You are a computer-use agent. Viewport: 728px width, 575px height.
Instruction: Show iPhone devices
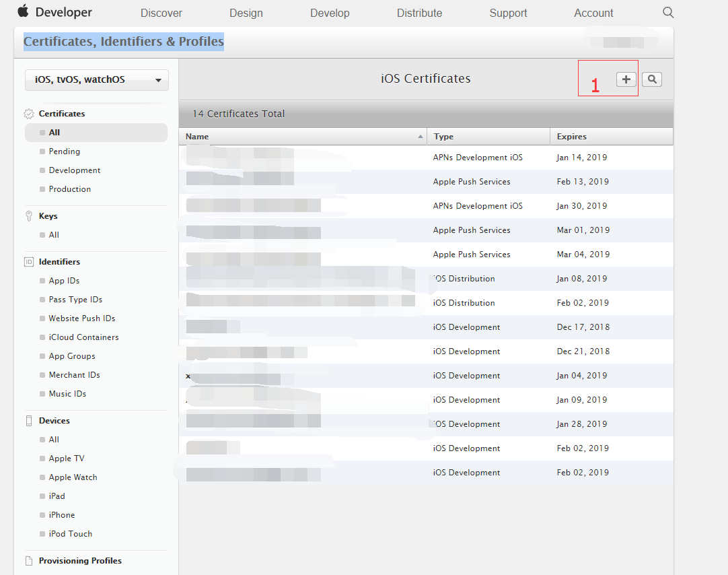click(x=62, y=515)
